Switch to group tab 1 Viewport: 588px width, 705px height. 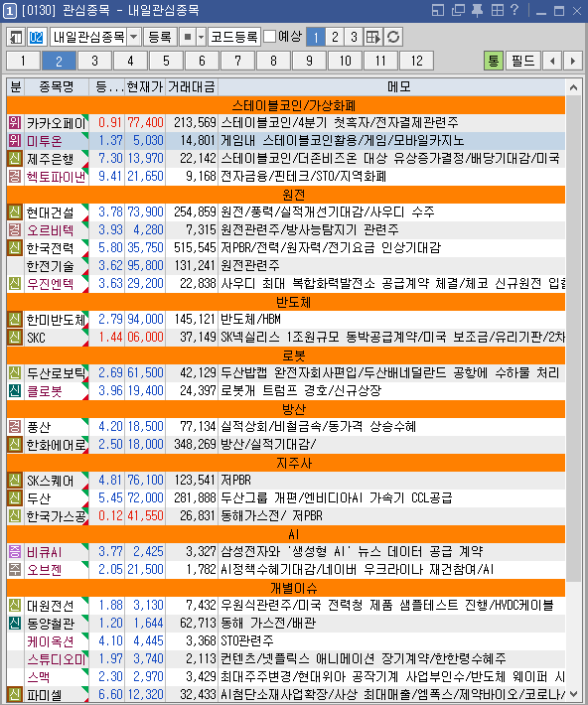pyautogui.click(x=24, y=61)
